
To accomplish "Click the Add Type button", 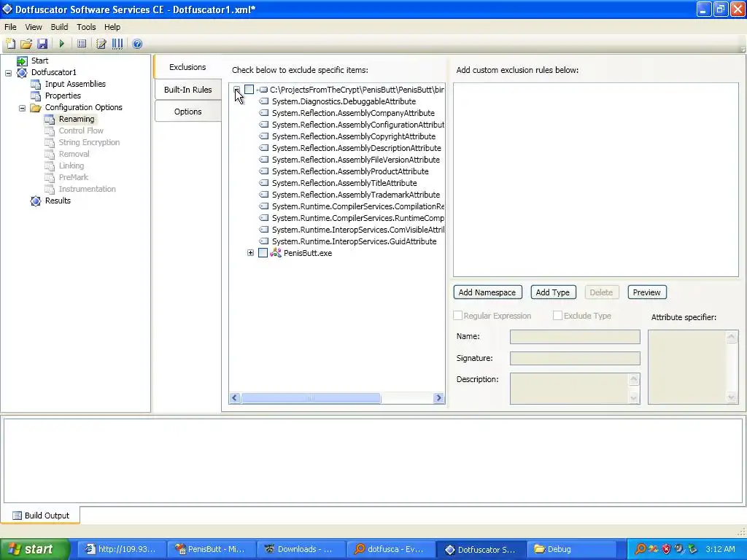I will coord(553,292).
